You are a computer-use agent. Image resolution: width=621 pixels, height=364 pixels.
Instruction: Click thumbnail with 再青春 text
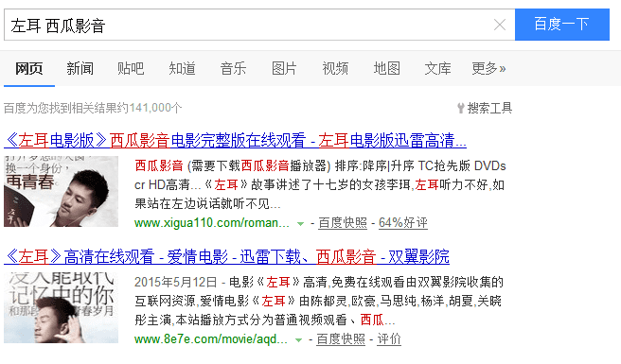coord(61,192)
